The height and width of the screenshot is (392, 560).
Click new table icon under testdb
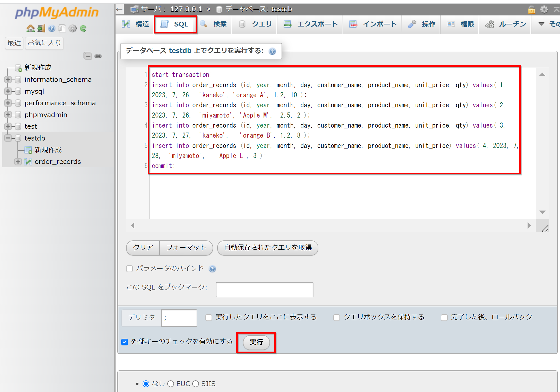coord(28,150)
